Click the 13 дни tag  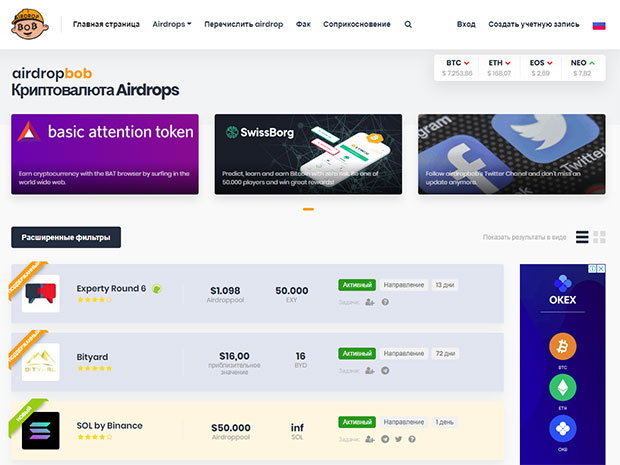pyautogui.click(x=445, y=285)
